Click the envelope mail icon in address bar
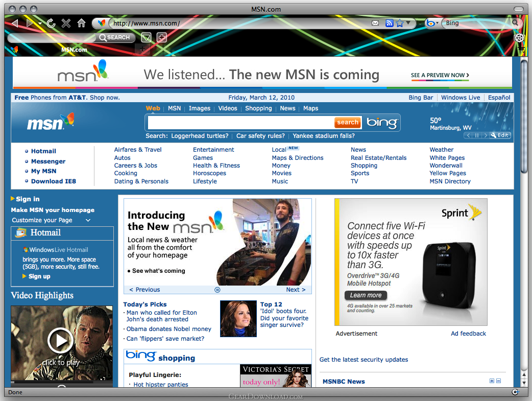 tap(375, 23)
